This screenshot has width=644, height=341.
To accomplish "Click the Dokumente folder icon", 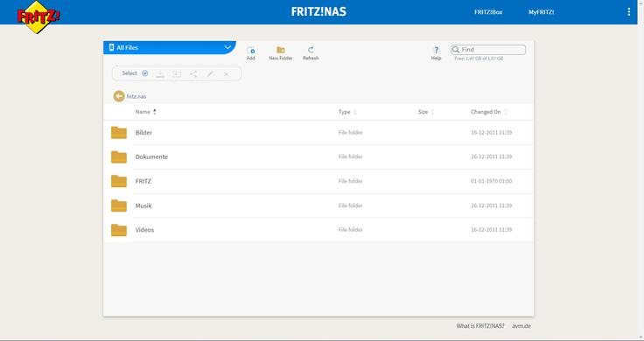I will [119, 157].
